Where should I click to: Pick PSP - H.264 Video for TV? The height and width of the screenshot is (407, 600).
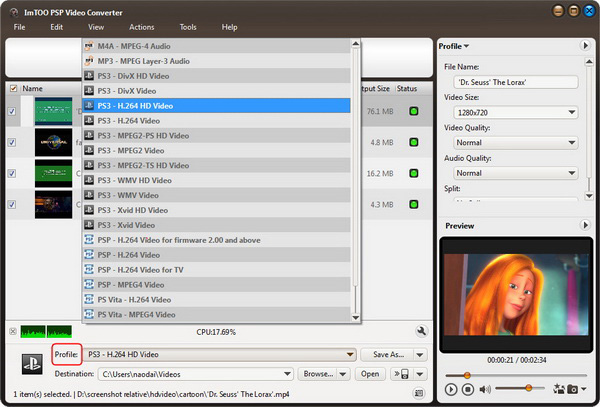tap(216, 270)
